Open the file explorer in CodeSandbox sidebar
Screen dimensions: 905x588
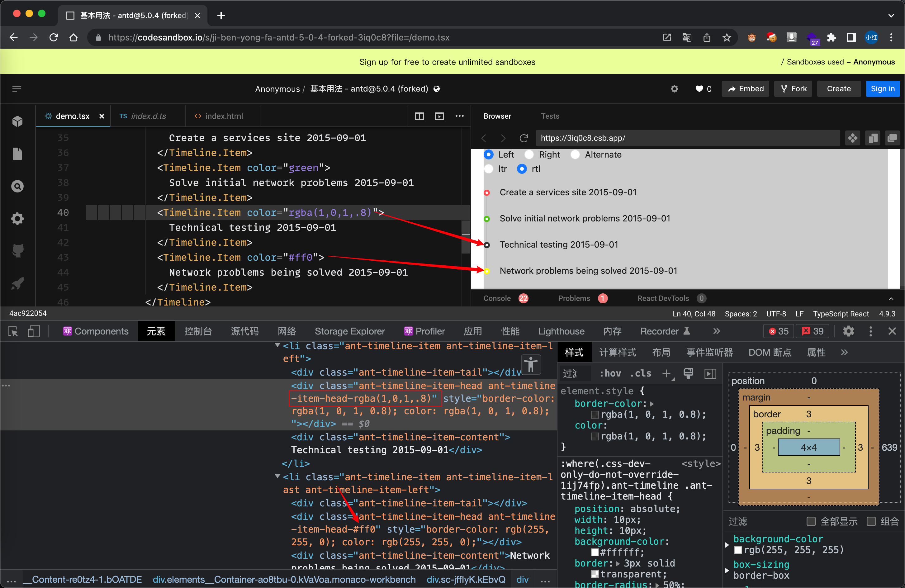pos(17,154)
